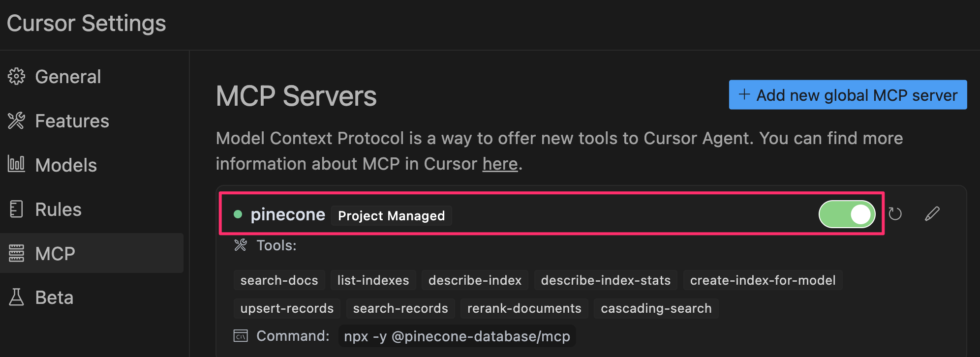Screen dimensions: 980x357
Task: Click the green status dot next to pinecone
Action: [238, 213]
